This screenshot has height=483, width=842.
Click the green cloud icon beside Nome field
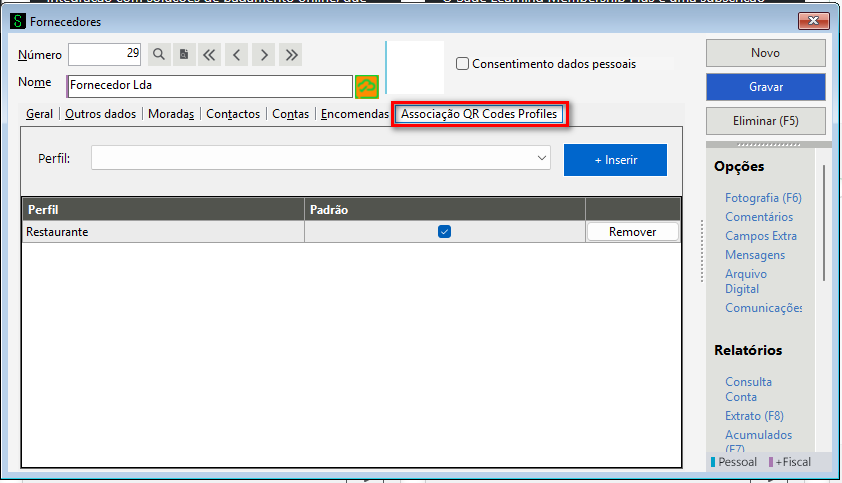[367, 86]
